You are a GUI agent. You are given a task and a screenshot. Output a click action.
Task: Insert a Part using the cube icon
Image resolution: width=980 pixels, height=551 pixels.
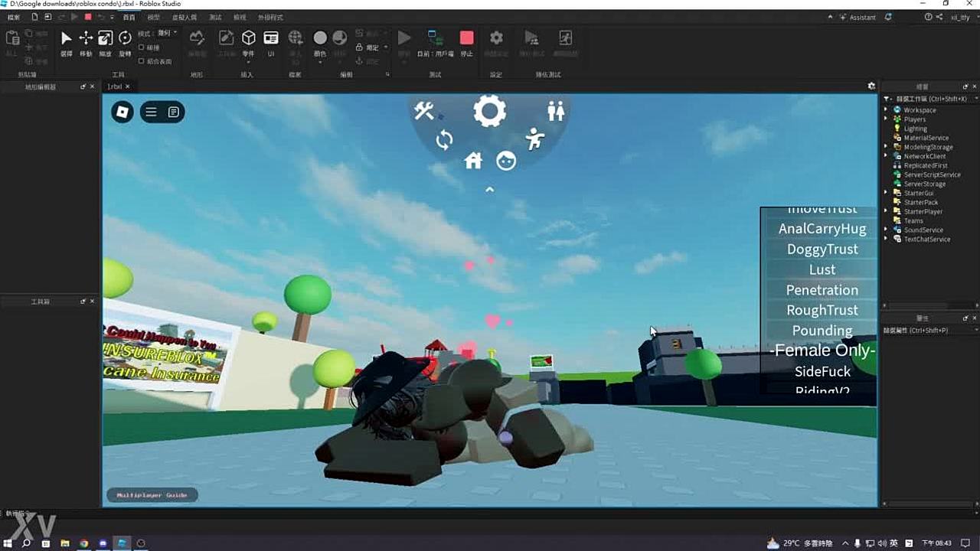249,38
